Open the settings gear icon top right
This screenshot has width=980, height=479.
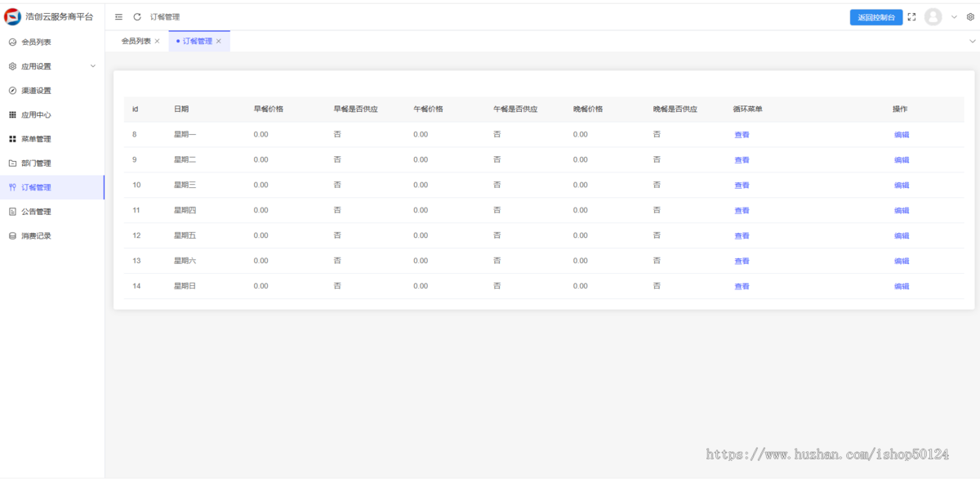coord(970,17)
